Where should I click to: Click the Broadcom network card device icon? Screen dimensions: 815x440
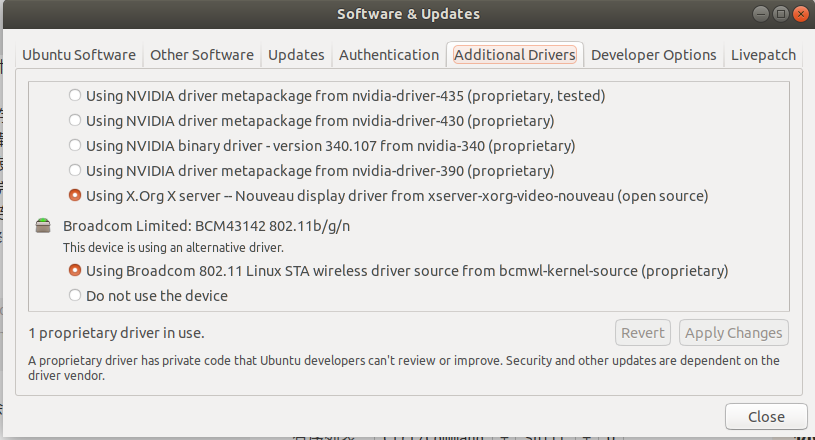pyautogui.click(x=43, y=225)
